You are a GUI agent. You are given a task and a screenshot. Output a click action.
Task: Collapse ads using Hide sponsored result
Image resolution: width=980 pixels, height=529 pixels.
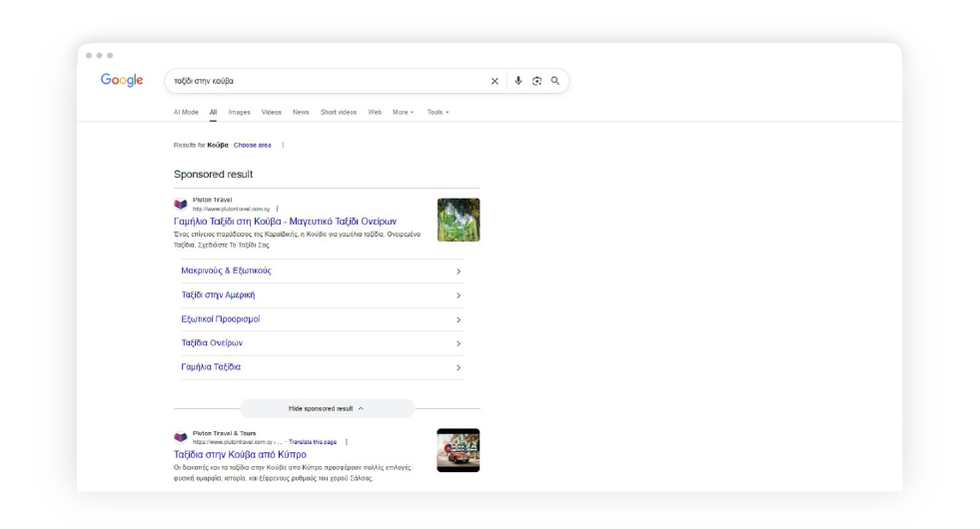coord(327,408)
